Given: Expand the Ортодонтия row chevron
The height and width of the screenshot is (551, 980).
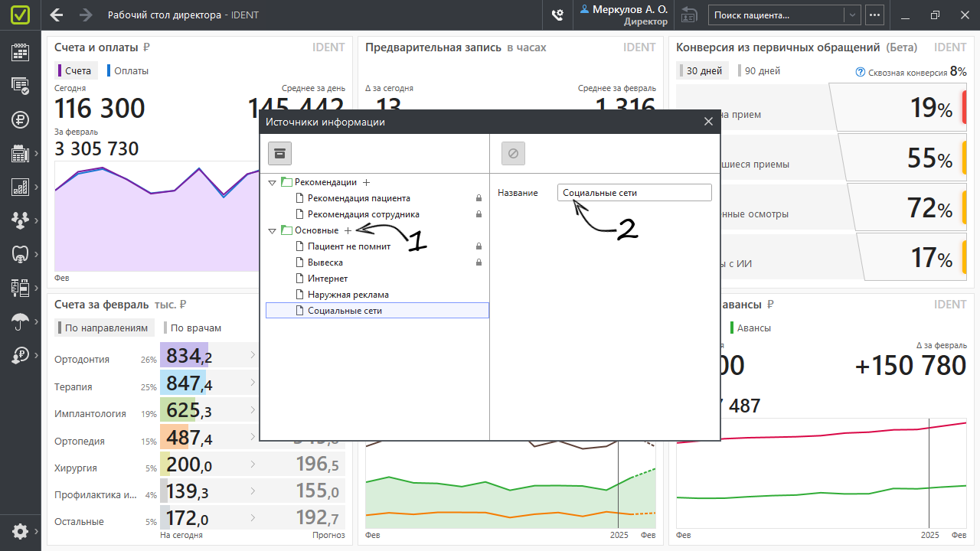Looking at the screenshot, I should [253, 354].
